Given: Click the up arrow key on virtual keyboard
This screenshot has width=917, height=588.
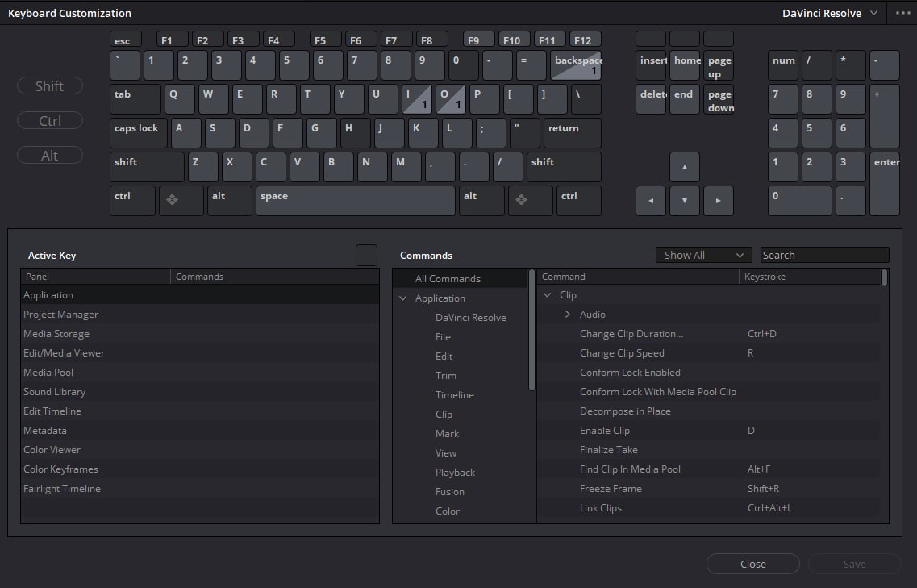Looking at the screenshot, I should [x=684, y=167].
